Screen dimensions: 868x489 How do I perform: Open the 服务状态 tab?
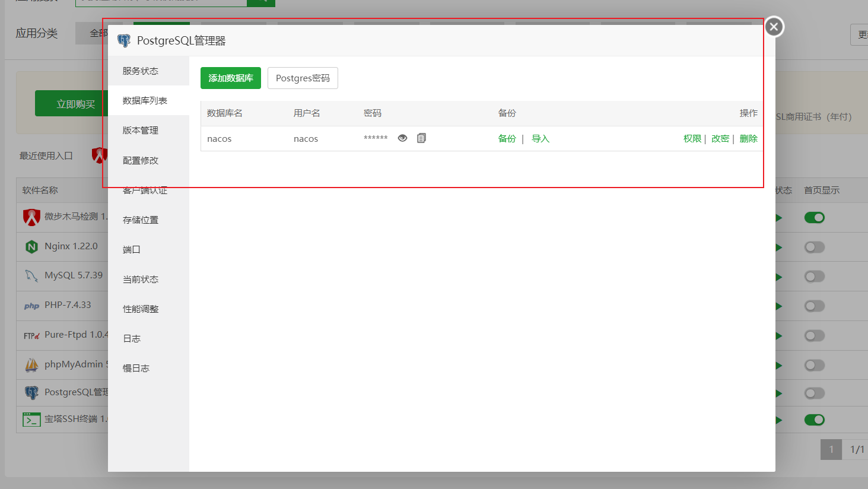click(148, 71)
